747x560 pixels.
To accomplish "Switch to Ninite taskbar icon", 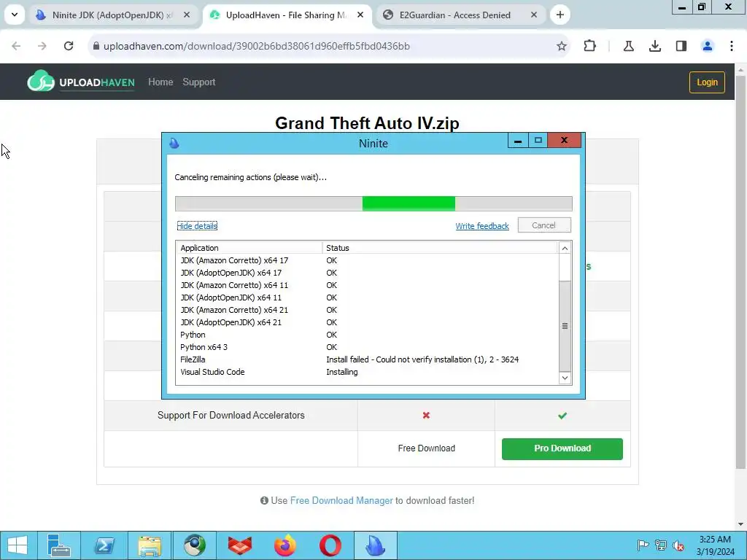I will (376, 545).
